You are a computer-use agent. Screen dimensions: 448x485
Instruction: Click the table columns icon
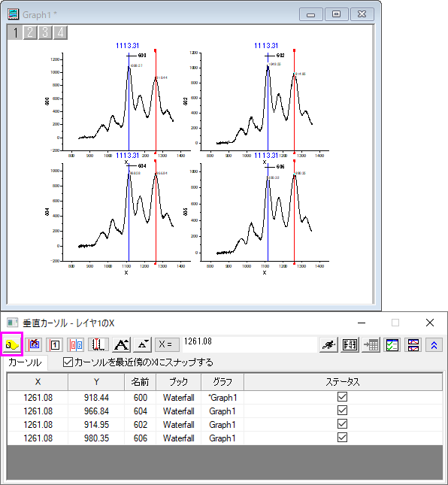click(350, 344)
